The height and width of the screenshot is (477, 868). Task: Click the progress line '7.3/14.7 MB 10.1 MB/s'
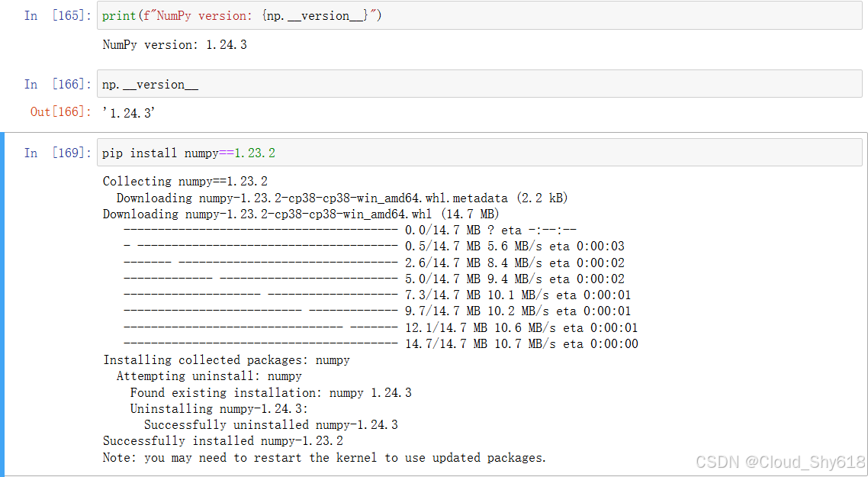(x=377, y=295)
